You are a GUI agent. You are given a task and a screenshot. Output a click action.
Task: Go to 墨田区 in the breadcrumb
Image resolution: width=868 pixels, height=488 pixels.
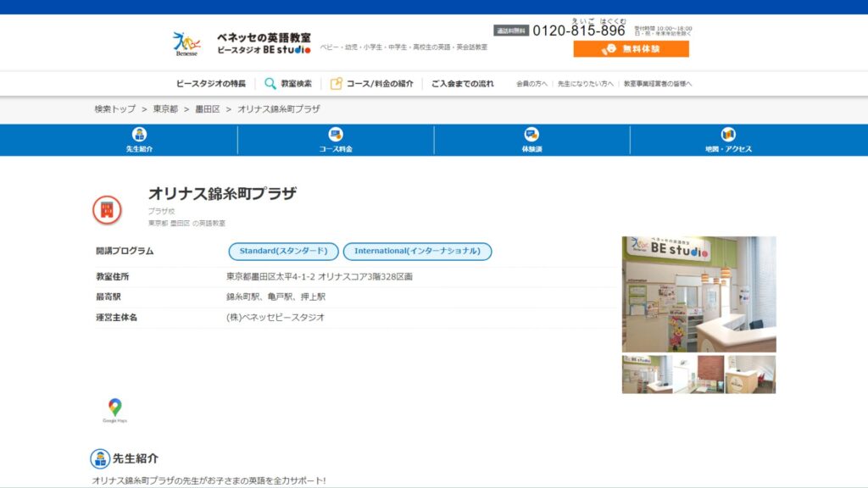point(208,109)
